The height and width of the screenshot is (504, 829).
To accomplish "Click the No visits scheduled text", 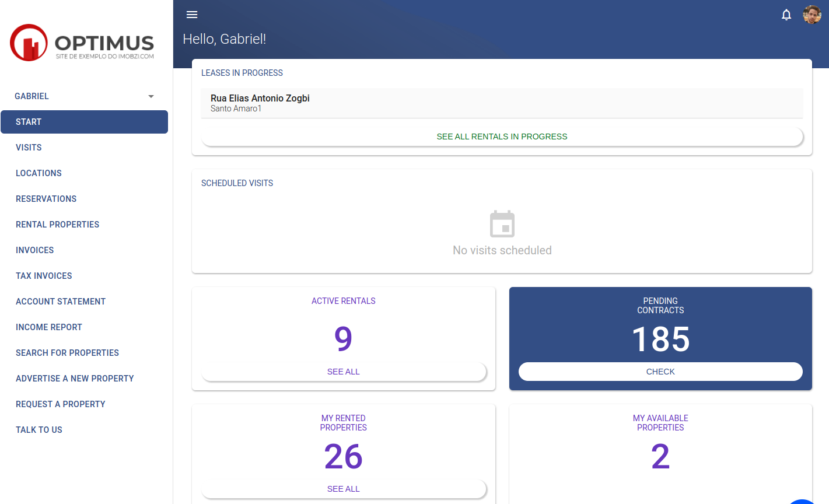I will click(502, 250).
